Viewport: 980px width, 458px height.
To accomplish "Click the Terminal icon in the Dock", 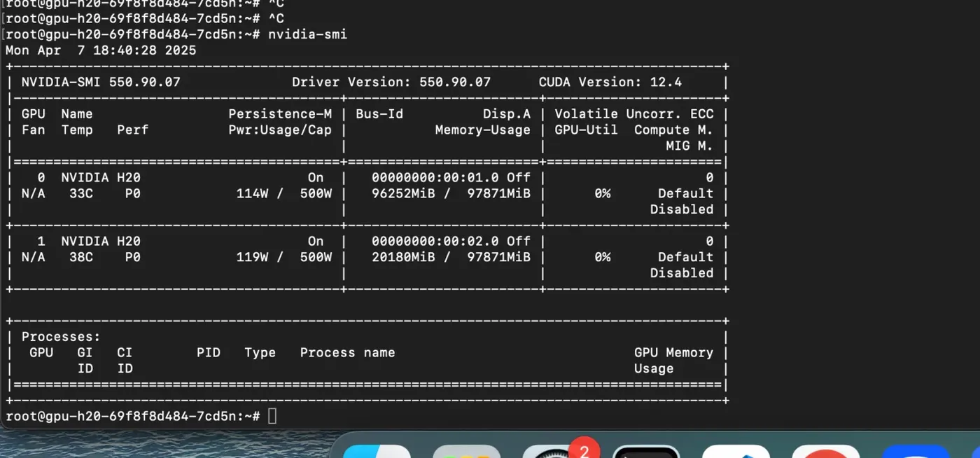I will 646,452.
